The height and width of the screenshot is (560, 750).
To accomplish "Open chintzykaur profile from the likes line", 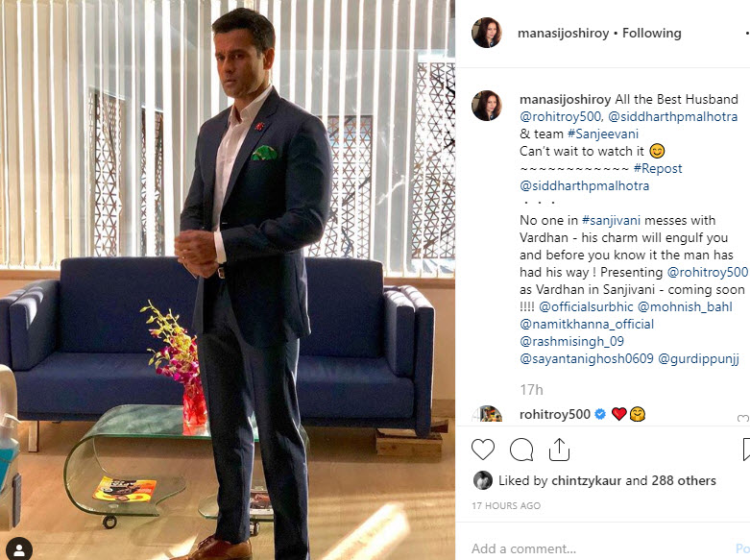I will point(586,480).
